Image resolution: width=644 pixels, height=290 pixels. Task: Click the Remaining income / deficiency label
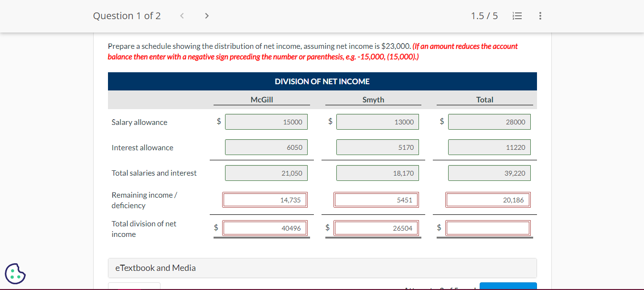144,200
